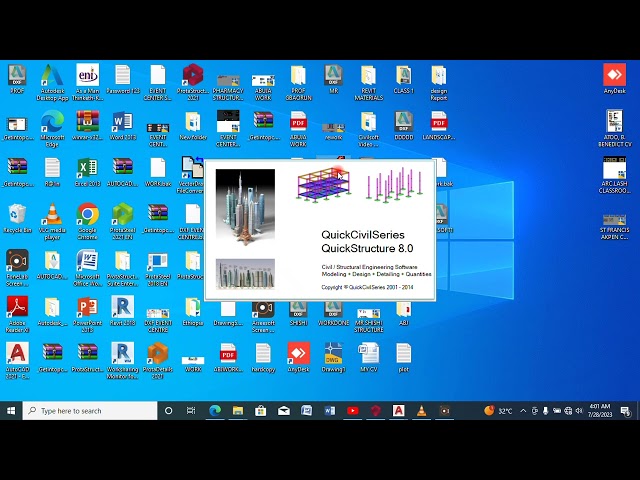
Task: Open the AutoCAD 2021 desktop shortcut
Action: coord(17,361)
